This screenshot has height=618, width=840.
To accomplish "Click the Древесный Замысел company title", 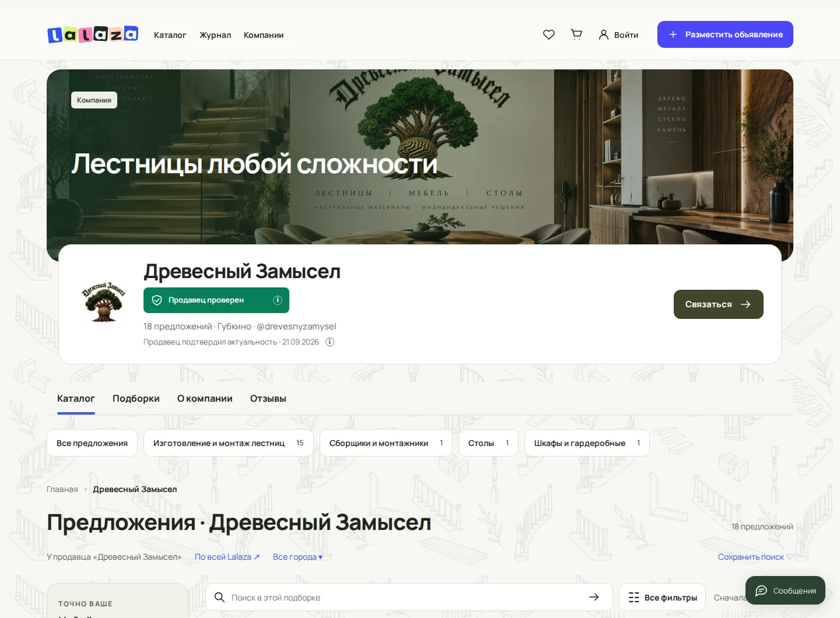I will [242, 272].
